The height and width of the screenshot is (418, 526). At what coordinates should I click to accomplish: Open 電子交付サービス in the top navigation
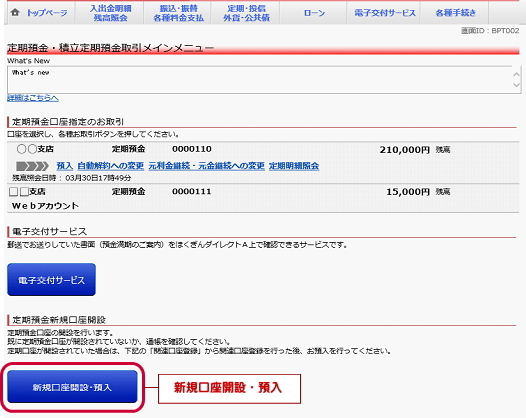(x=385, y=13)
